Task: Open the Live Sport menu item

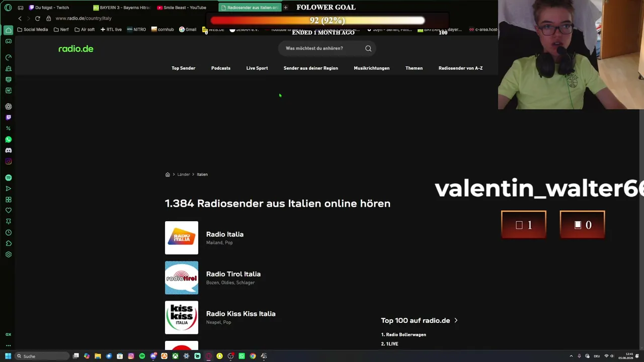Action: [257, 68]
